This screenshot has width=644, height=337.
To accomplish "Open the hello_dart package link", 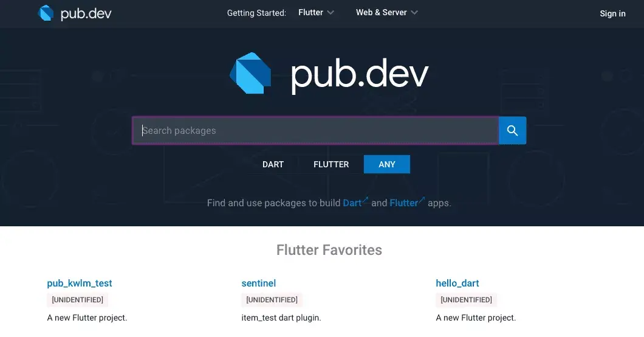I will (x=457, y=283).
